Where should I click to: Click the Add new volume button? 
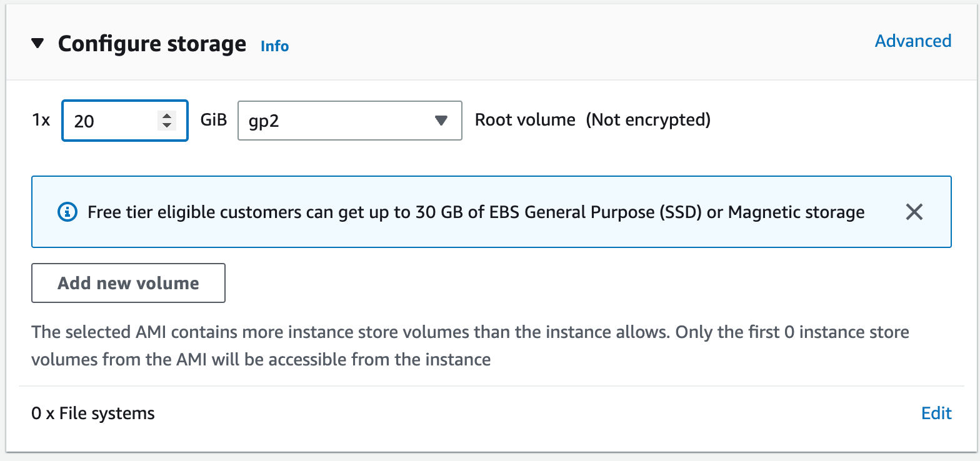(x=128, y=283)
